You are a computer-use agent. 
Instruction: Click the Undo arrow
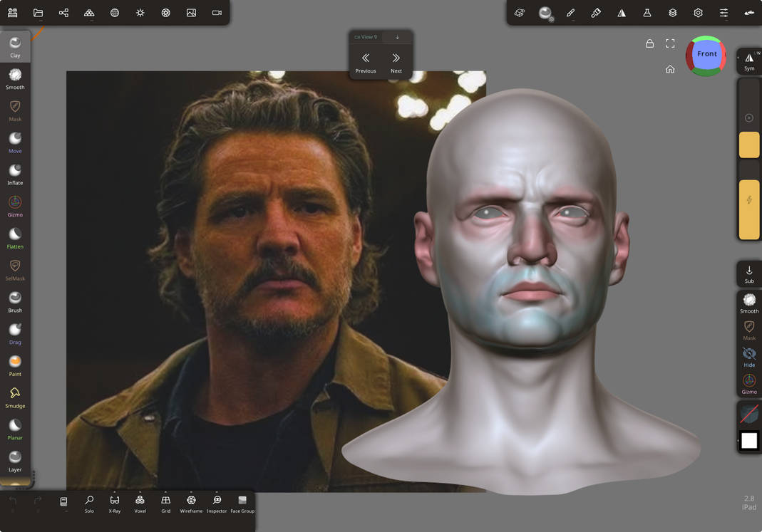[x=13, y=501]
